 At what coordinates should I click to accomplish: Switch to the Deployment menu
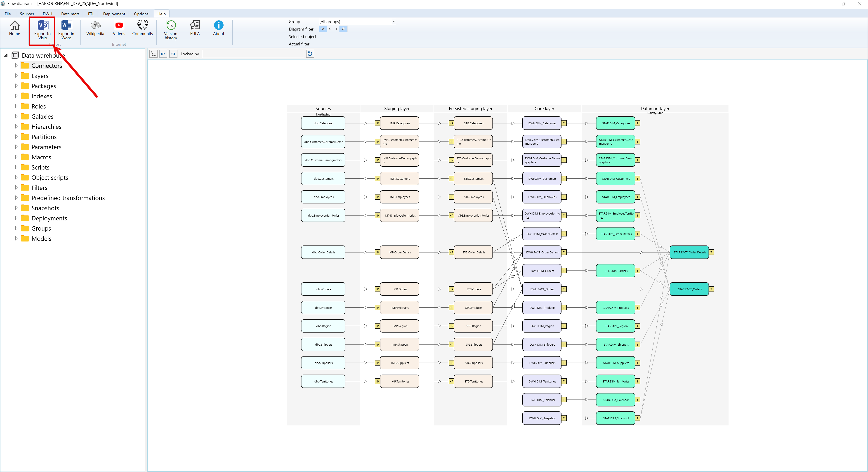pos(114,14)
